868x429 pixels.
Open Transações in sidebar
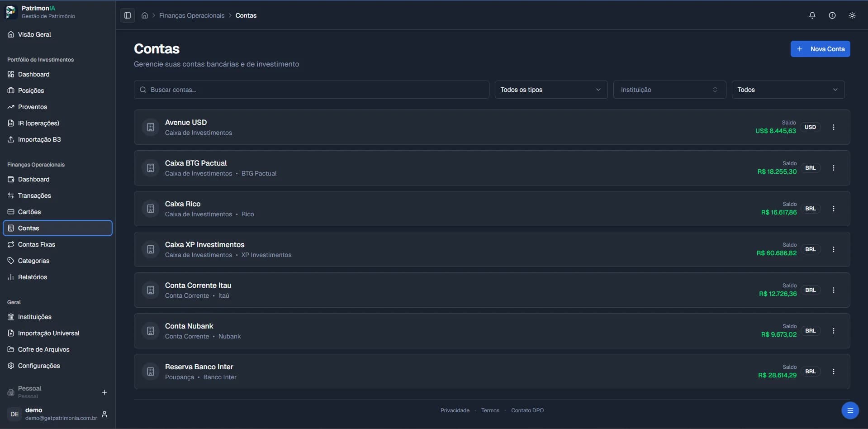click(57, 195)
